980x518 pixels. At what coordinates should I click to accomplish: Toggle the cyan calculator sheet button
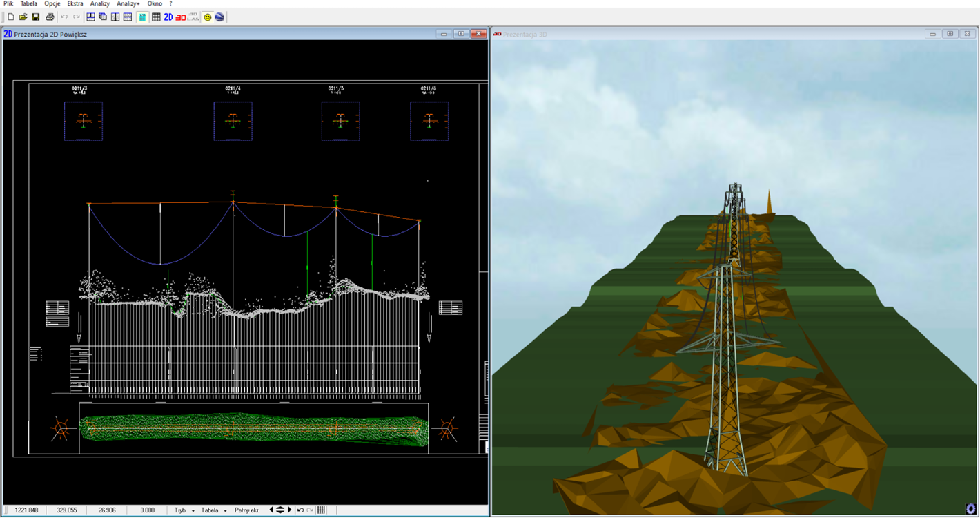click(142, 17)
